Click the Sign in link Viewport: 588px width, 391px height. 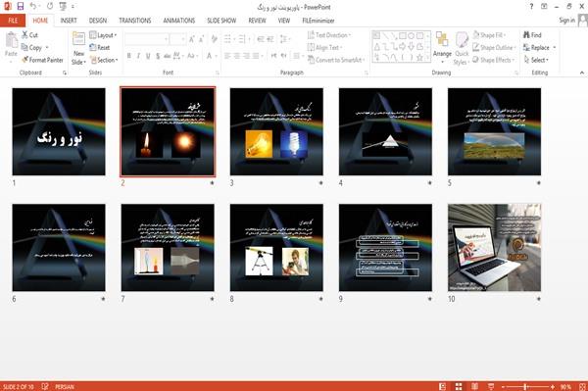pos(566,21)
